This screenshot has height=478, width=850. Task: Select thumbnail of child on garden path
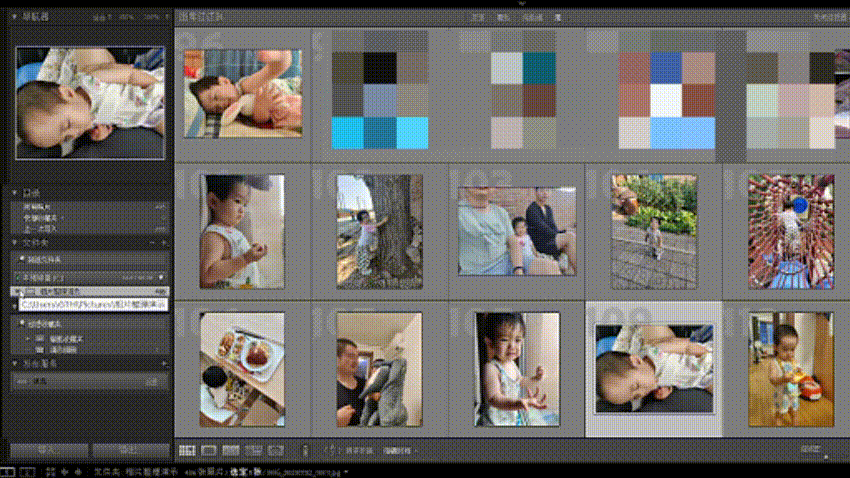(x=654, y=231)
